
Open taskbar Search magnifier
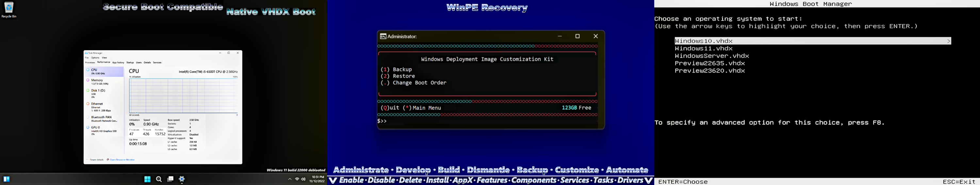click(159, 179)
